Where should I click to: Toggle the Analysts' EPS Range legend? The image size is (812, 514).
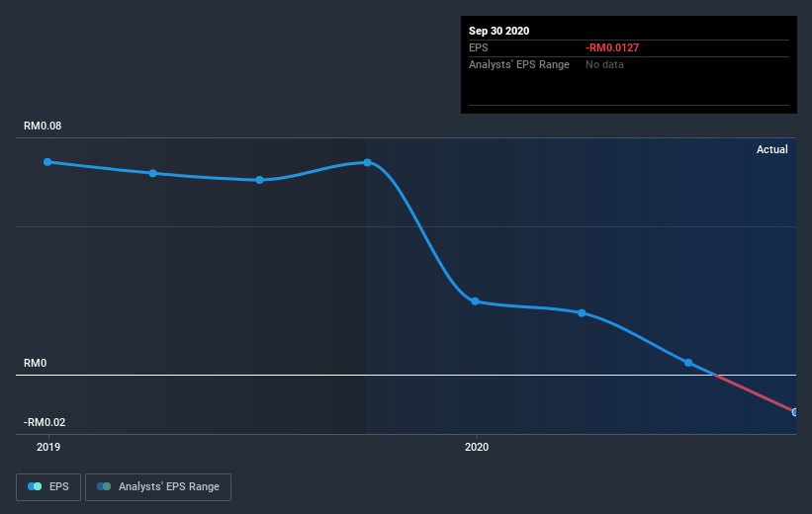tap(158, 487)
